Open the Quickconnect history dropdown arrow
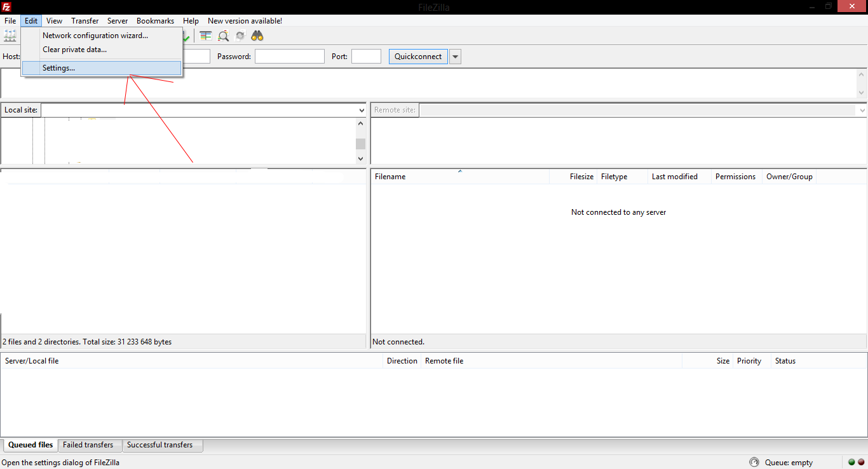This screenshot has height=469, width=868. [x=455, y=57]
